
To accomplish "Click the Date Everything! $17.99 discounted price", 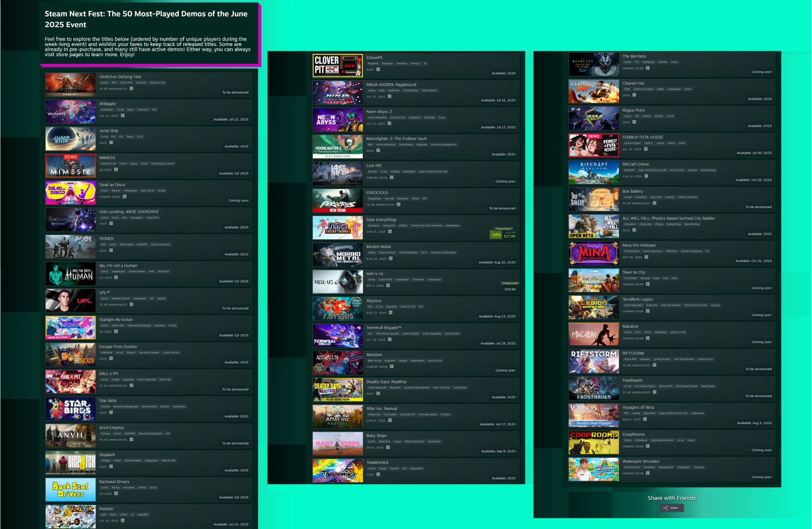I will click(509, 236).
